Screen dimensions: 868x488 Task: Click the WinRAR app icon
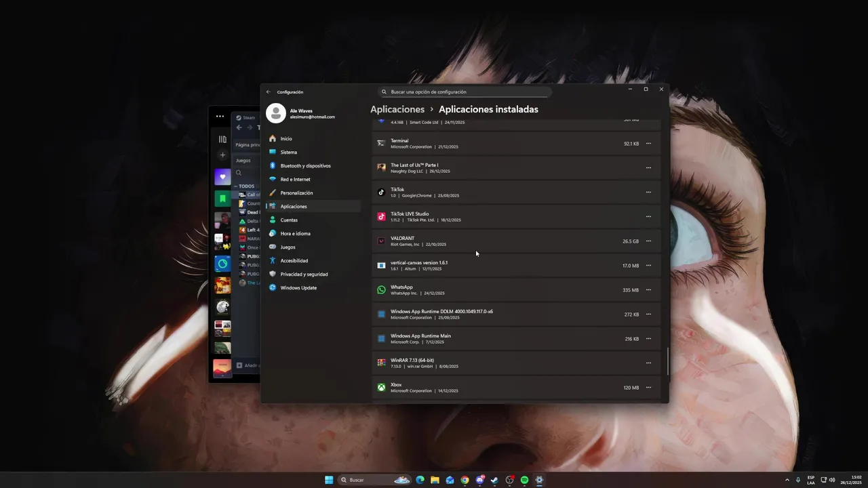(x=381, y=363)
